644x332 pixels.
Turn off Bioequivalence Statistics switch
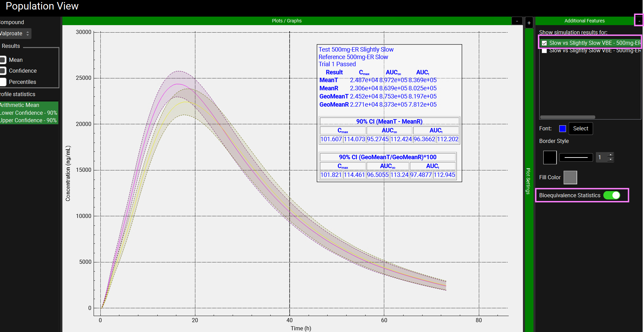tap(611, 196)
